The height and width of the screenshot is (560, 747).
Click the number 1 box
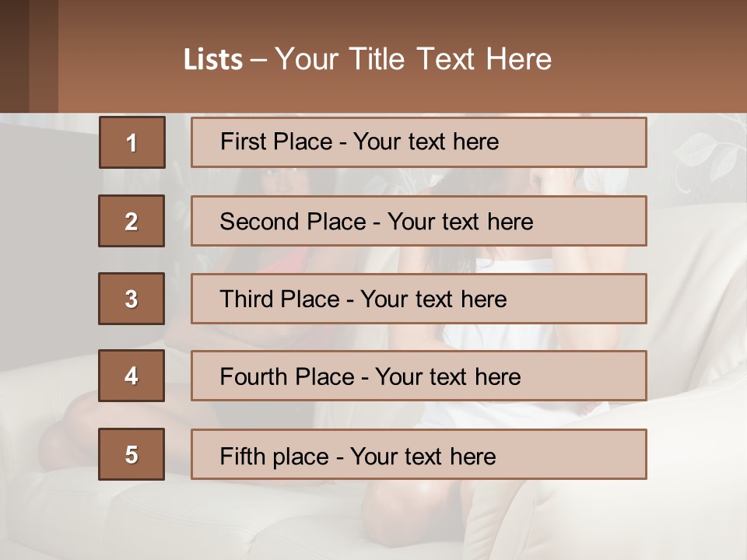[x=132, y=142]
